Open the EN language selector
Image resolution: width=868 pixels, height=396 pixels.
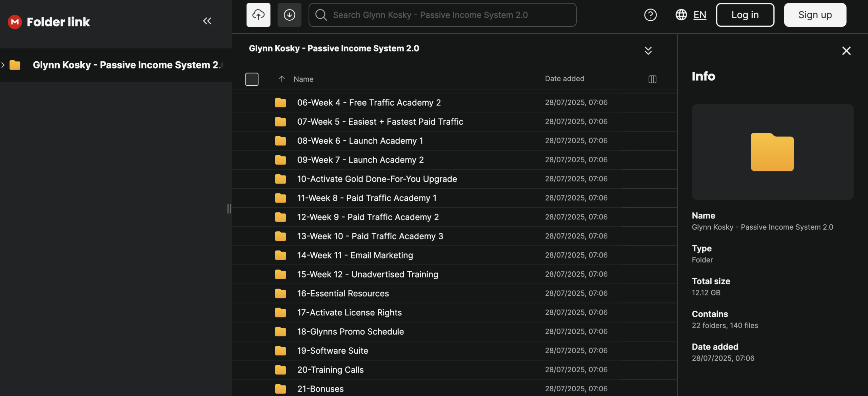click(x=699, y=15)
